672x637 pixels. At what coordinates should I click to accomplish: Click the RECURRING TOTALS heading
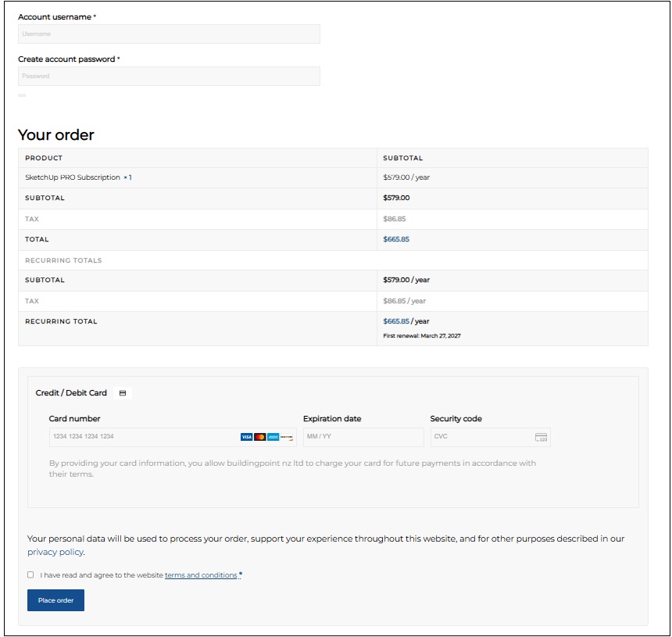[63, 260]
